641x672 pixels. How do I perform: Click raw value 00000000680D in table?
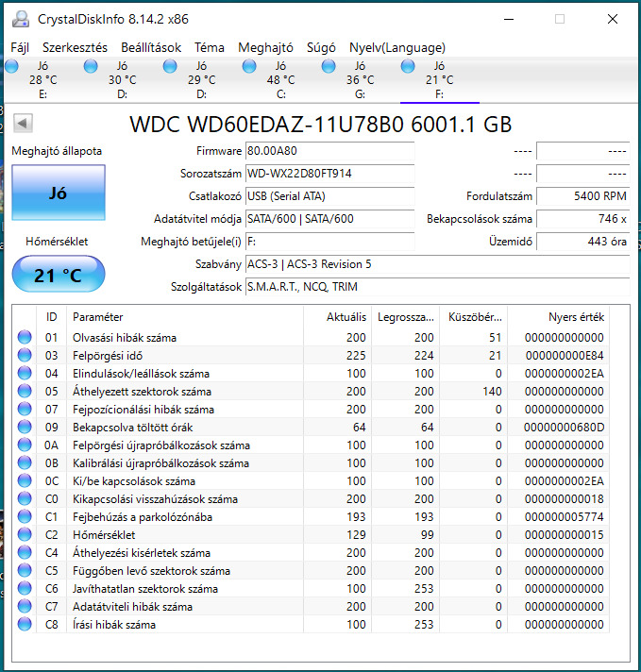[564, 428]
